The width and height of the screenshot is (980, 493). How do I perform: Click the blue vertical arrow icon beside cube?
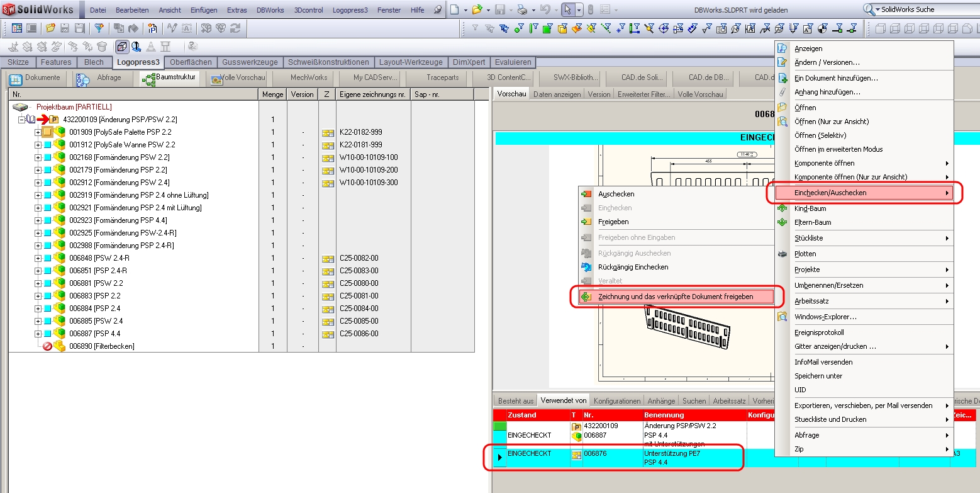[136, 47]
